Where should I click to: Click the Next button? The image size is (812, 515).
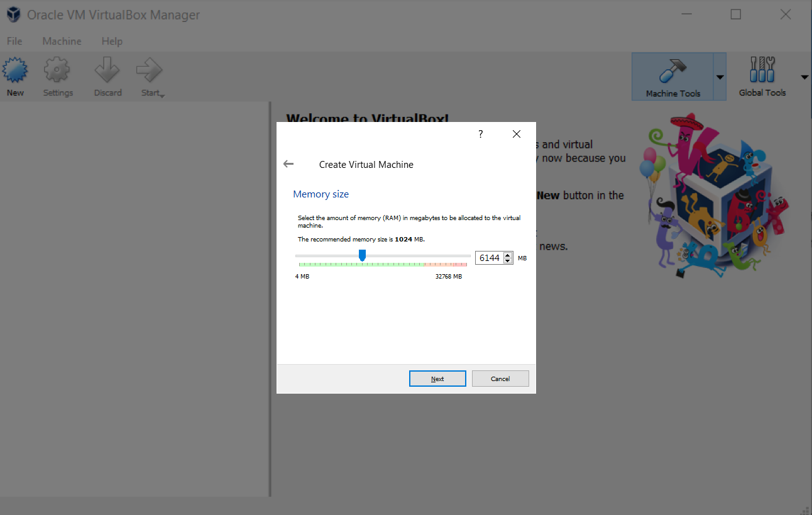(x=437, y=379)
